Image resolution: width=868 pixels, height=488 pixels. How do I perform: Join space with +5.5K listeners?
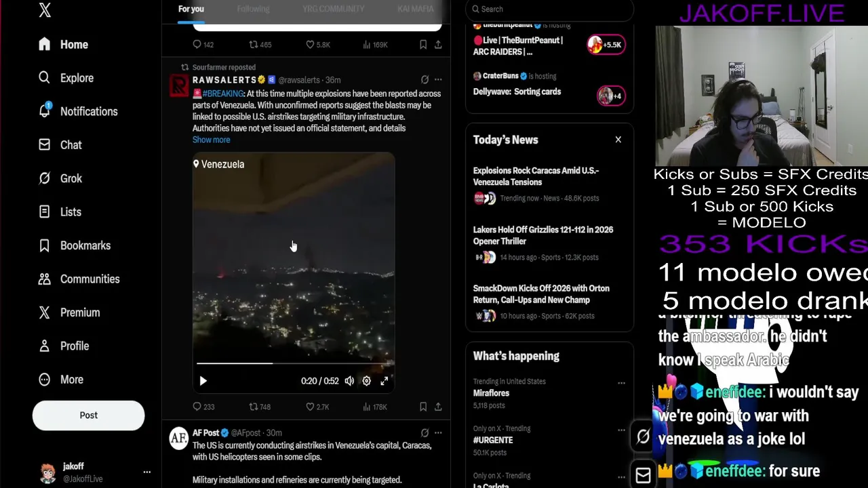(x=606, y=45)
